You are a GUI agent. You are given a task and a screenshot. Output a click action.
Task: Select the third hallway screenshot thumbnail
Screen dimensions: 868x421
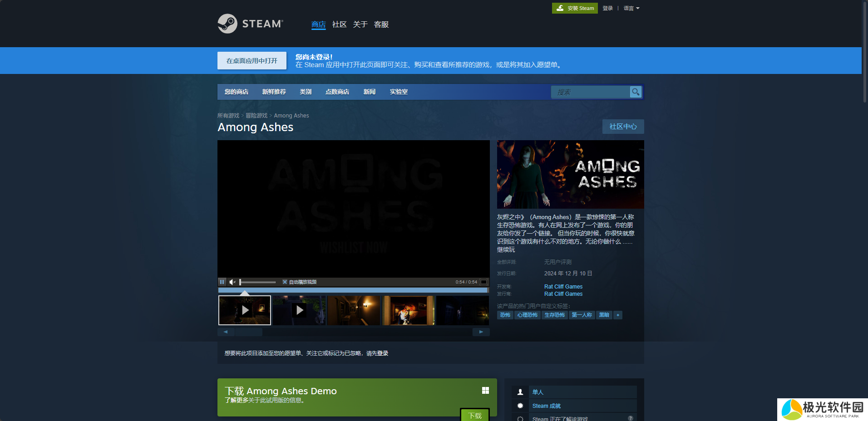(x=354, y=310)
